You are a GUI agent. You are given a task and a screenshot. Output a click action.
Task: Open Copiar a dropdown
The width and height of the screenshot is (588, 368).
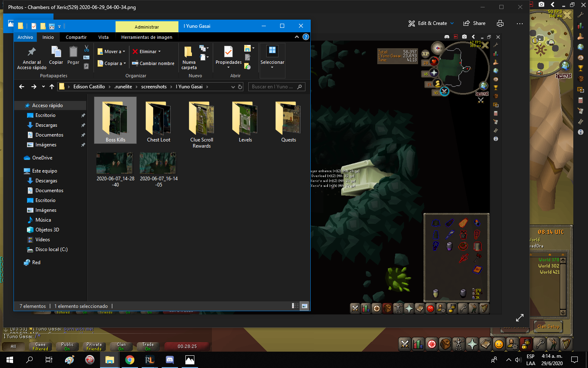click(111, 63)
